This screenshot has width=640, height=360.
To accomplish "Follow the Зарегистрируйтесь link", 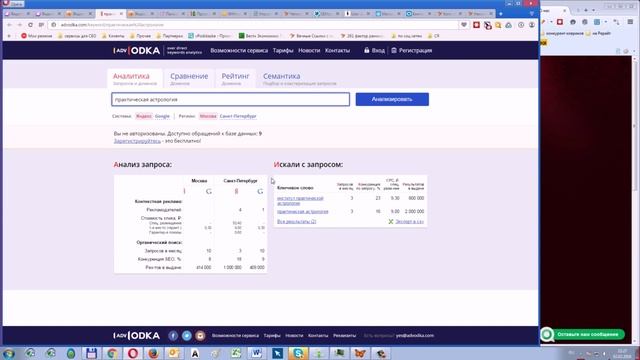I will (137, 141).
